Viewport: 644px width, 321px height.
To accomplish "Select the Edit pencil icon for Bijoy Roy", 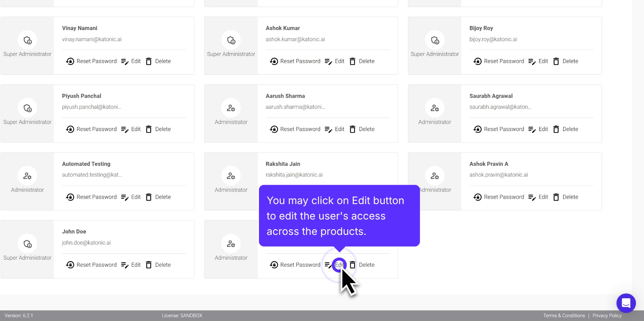I will click(532, 61).
